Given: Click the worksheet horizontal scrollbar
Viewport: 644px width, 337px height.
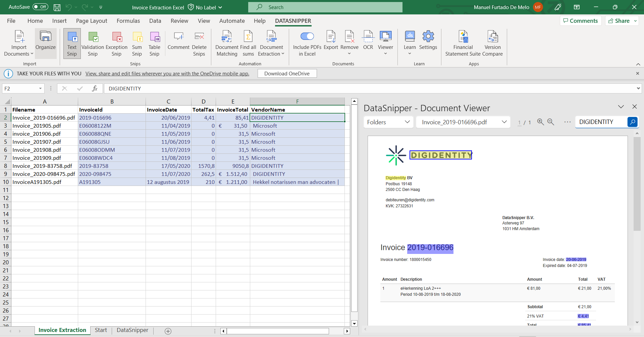Looking at the screenshot, I should [278, 331].
